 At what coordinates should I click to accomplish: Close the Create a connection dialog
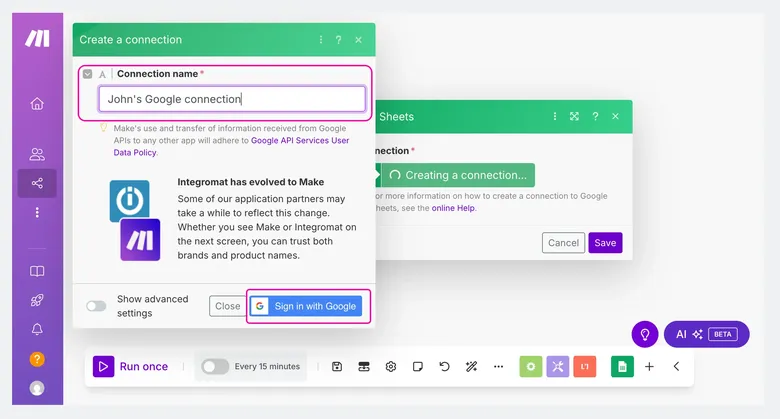click(358, 40)
